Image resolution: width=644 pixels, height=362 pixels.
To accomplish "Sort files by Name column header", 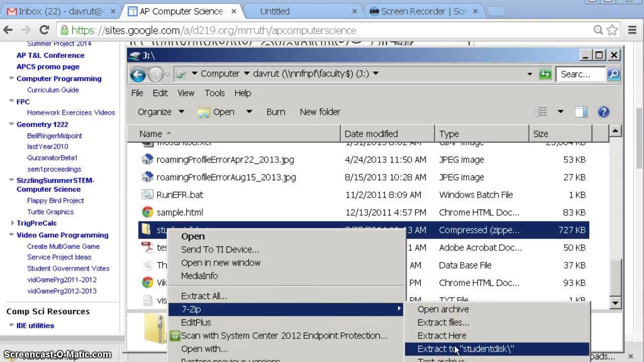I will 234,134.
